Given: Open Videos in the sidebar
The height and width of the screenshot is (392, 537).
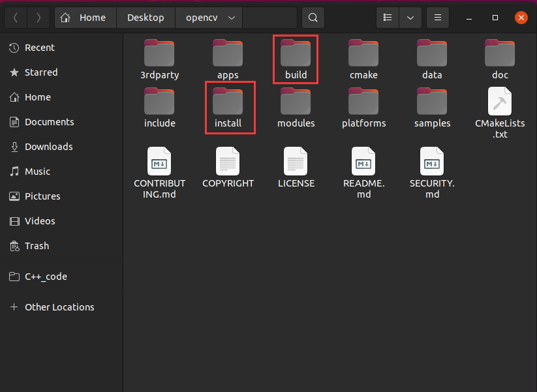Looking at the screenshot, I should [x=61, y=221].
